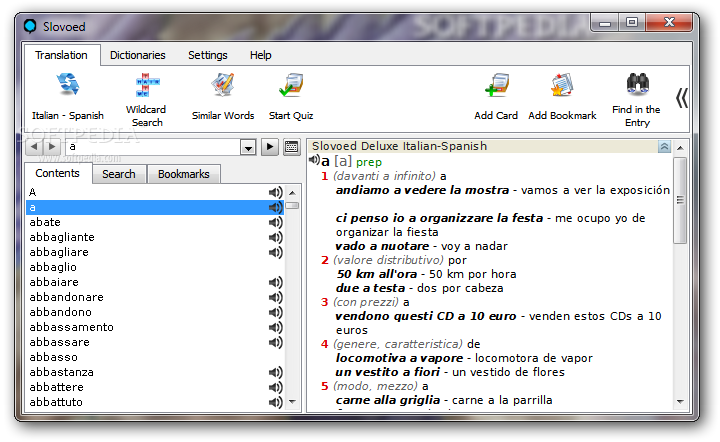Play pronunciation for selected lowercase a

click(x=276, y=207)
